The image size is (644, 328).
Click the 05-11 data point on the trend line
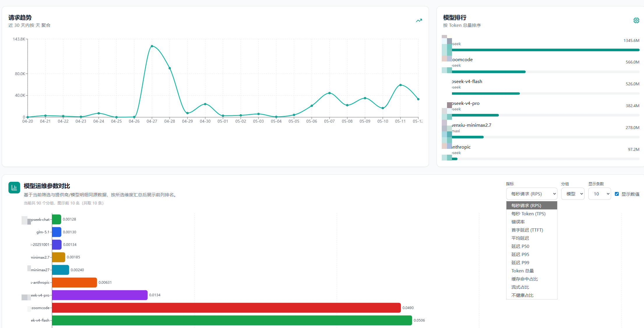coord(400,85)
